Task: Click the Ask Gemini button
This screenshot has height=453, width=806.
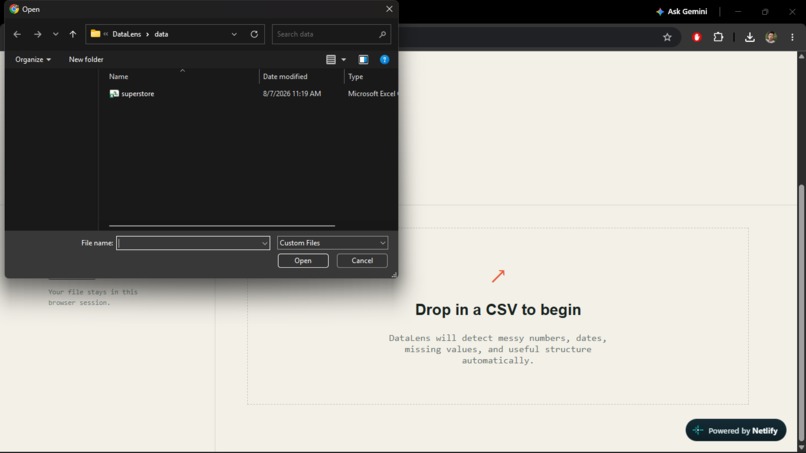Action: (681, 11)
